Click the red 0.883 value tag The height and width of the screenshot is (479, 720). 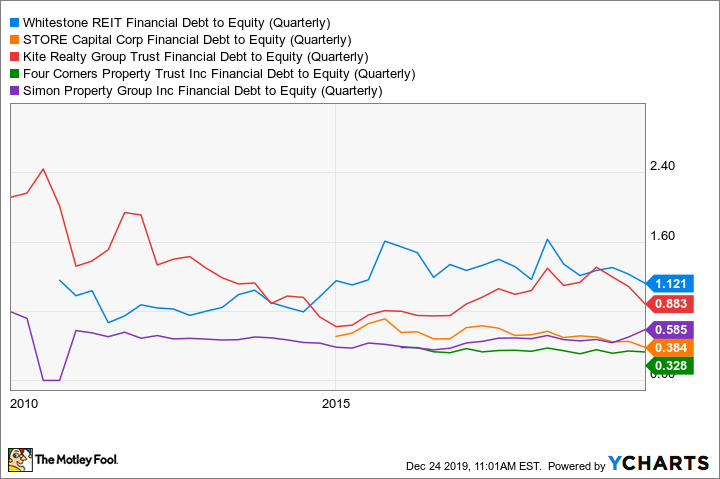tap(672, 303)
